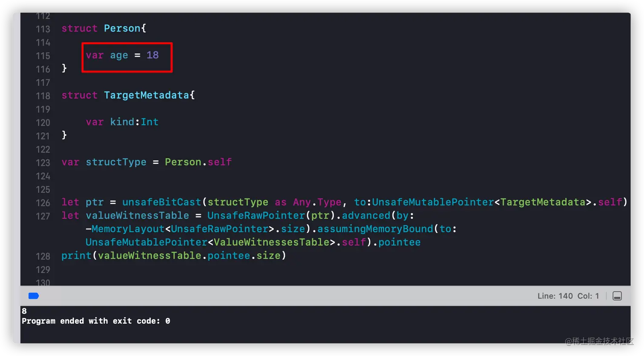Click 'MemoryLayout' on continuation line
This screenshot has width=644, height=356.
click(x=128, y=229)
